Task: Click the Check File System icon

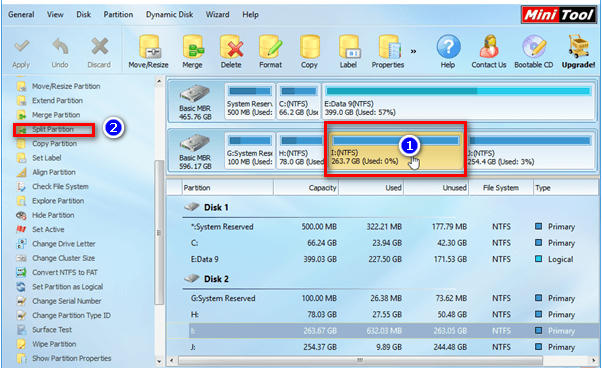Action: click(21, 186)
